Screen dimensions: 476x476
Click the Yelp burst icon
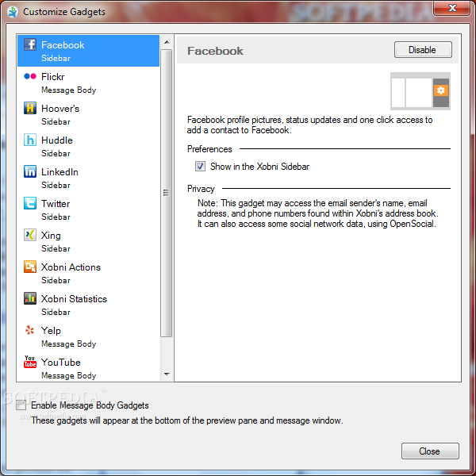[x=30, y=330]
